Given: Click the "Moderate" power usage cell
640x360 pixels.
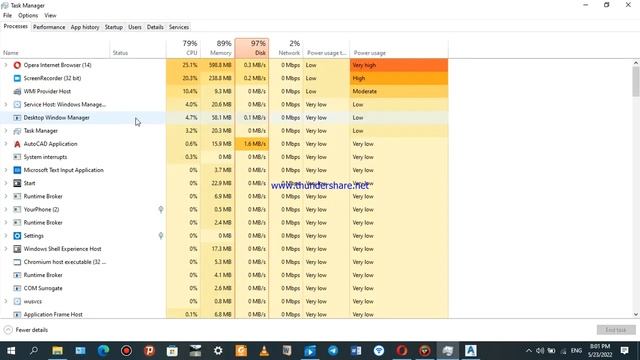Looking at the screenshot, I should pos(399,91).
